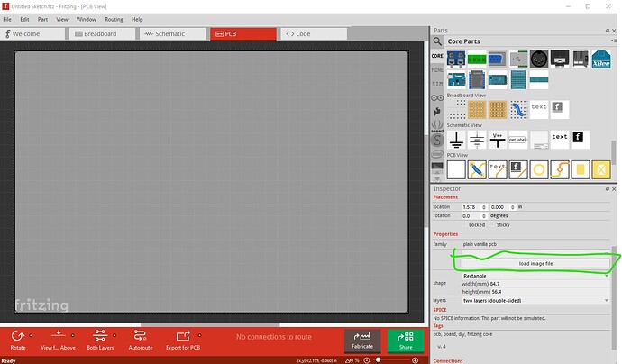This screenshot has width=622, height=364.
Task: Click the zoom out minus button
Action: [x=367, y=360]
